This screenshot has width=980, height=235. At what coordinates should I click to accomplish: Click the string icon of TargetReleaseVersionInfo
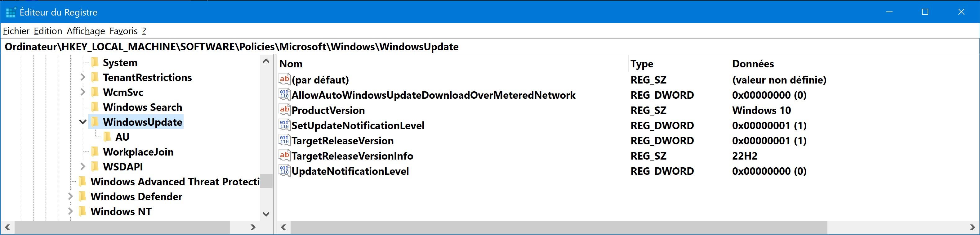tap(285, 156)
